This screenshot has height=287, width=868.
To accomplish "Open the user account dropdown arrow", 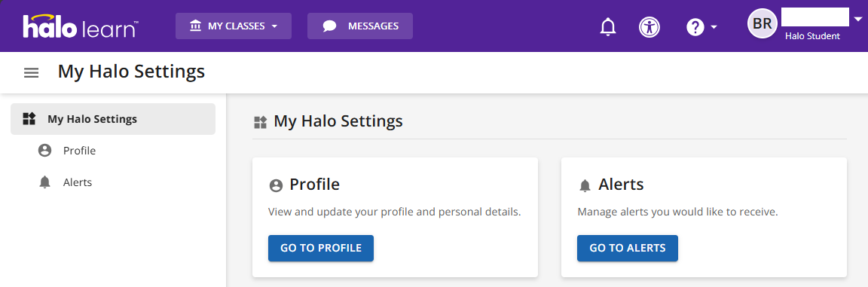I will pos(858,20).
